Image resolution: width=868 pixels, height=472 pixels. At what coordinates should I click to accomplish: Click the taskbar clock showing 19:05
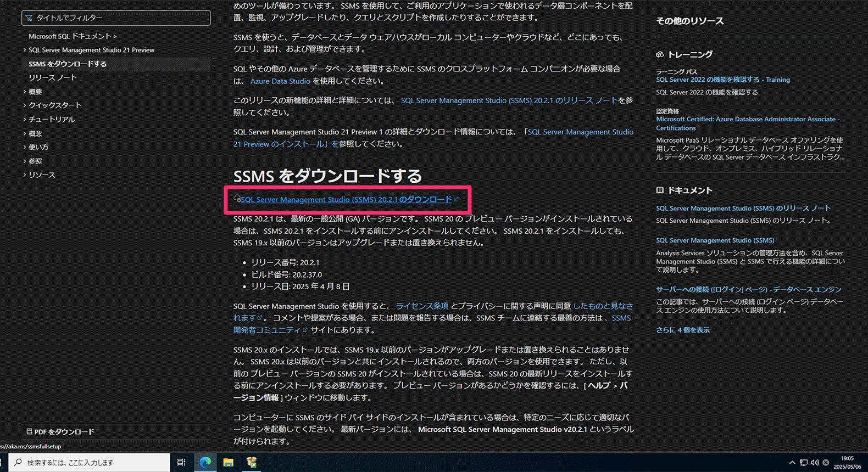[x=847, y=462]
